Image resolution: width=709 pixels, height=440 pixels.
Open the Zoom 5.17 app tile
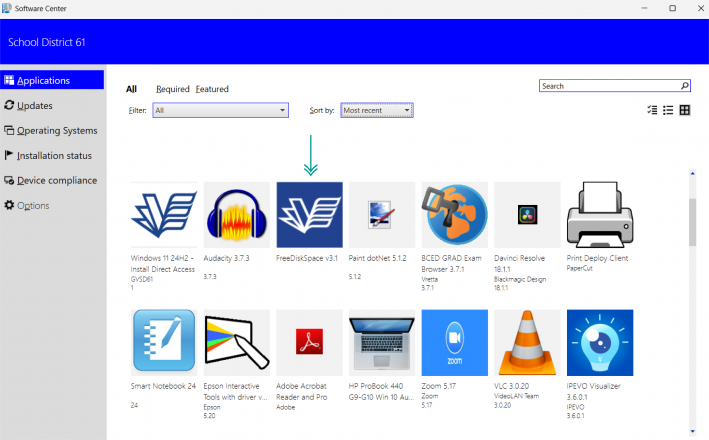click(x=455, y=342)
